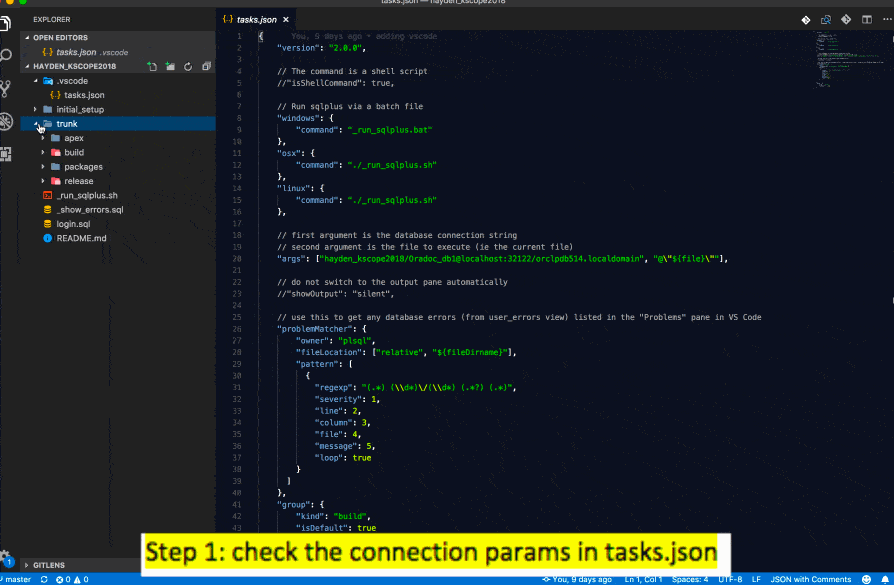The width and height of the screenshot is (894, 585).
Task: Click the synchronize changes icon in status bar
Action: (44, 579)
